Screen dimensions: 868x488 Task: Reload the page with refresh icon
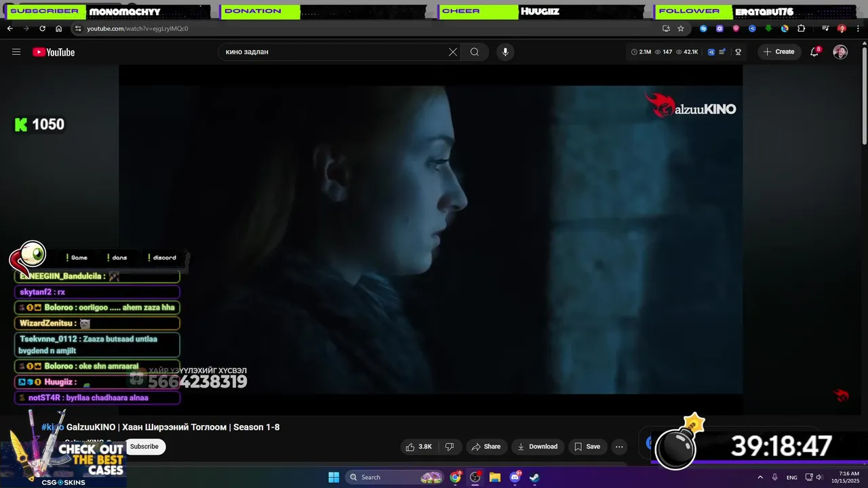(43, 28)
